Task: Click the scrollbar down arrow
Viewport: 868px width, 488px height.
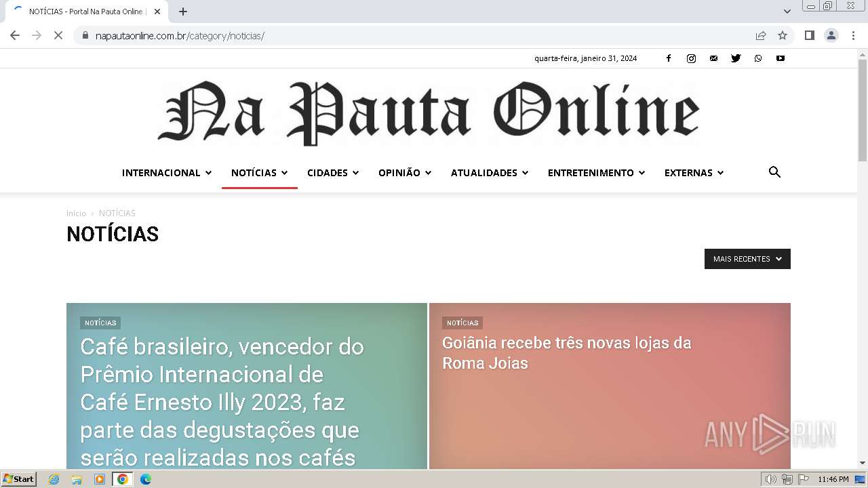Action: pos(863,463)
